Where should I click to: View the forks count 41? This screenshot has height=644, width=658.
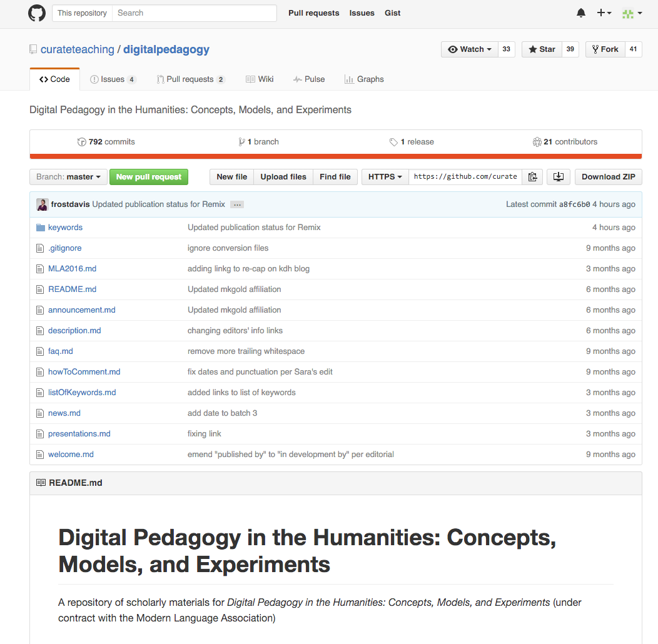coord(633,49)
